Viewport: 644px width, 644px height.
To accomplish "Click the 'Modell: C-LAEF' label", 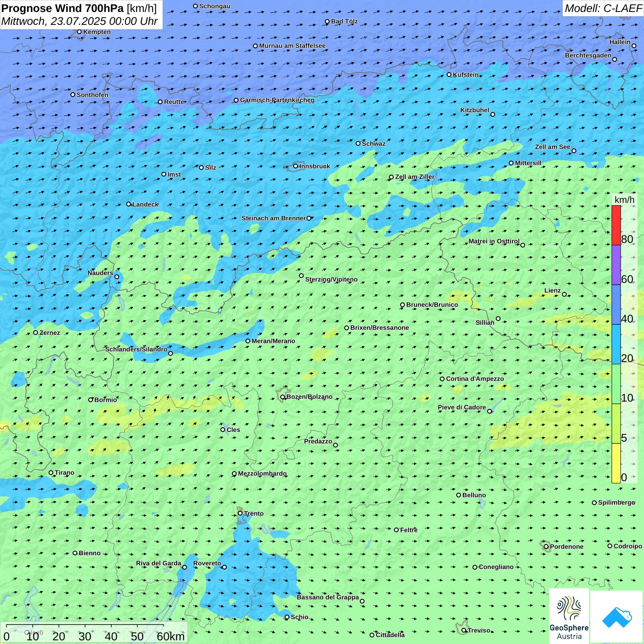I will pos(603,8).
